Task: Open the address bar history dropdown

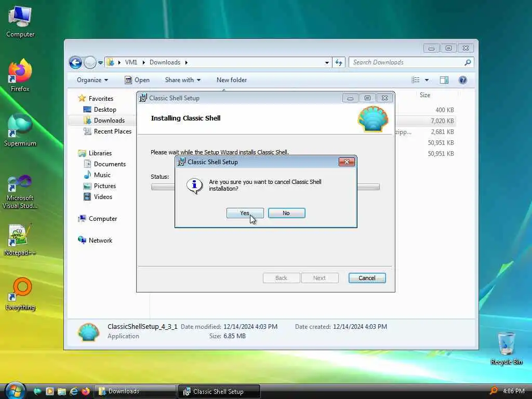Action: [x=327, y=62]
